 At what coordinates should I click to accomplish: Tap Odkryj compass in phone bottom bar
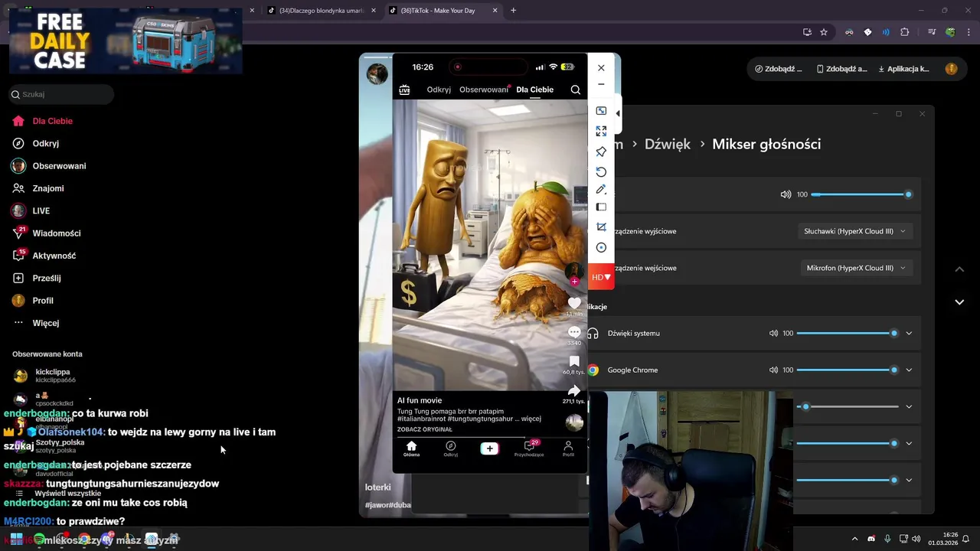451,448
